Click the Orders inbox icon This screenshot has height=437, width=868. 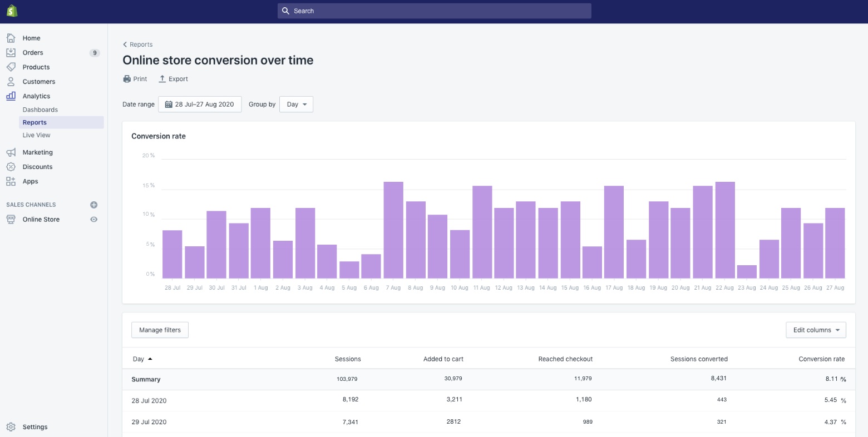coord(11,52)
